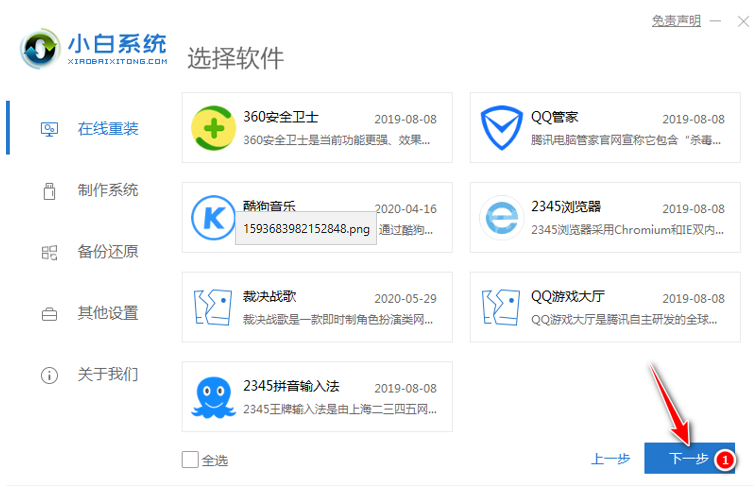Click the 1593683982152848.png tooltip
Image resolution: width=755 pixels, height=489 pixels.
click(306, 228)
